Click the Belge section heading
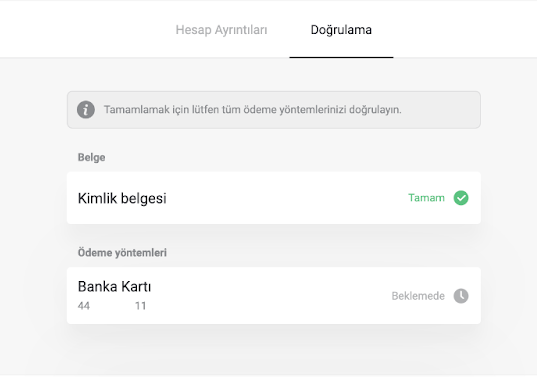537x377 pixels. coord(91,157)
